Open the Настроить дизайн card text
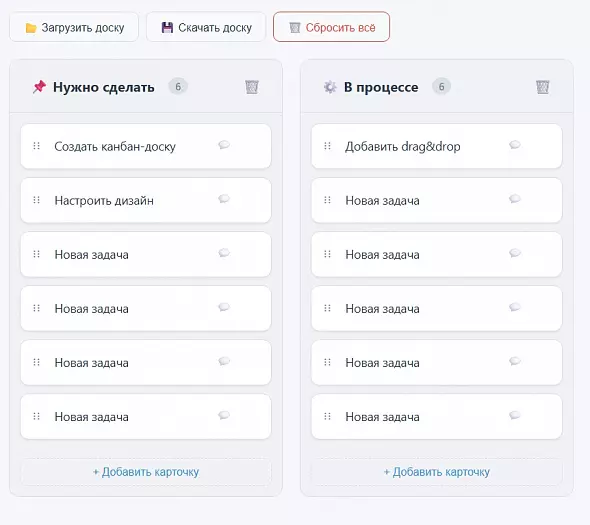590x525 pixels. pos(104,201)
